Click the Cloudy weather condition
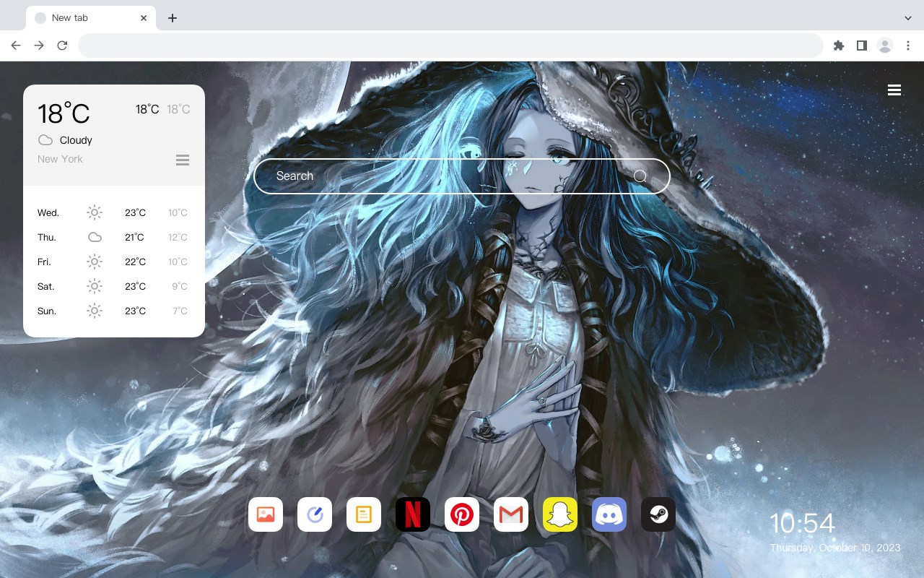This screenshot has width=924, height=578. [x=76, y=140]
